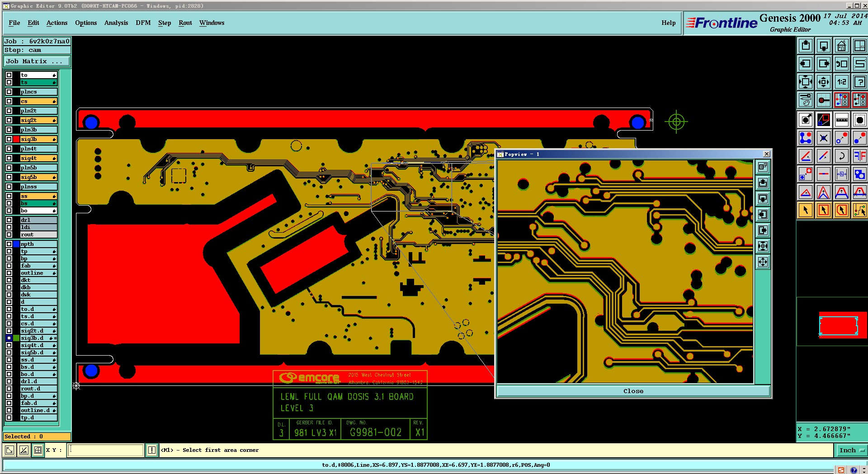Toggle checkbox for layer npth

(x=9, y=244)
